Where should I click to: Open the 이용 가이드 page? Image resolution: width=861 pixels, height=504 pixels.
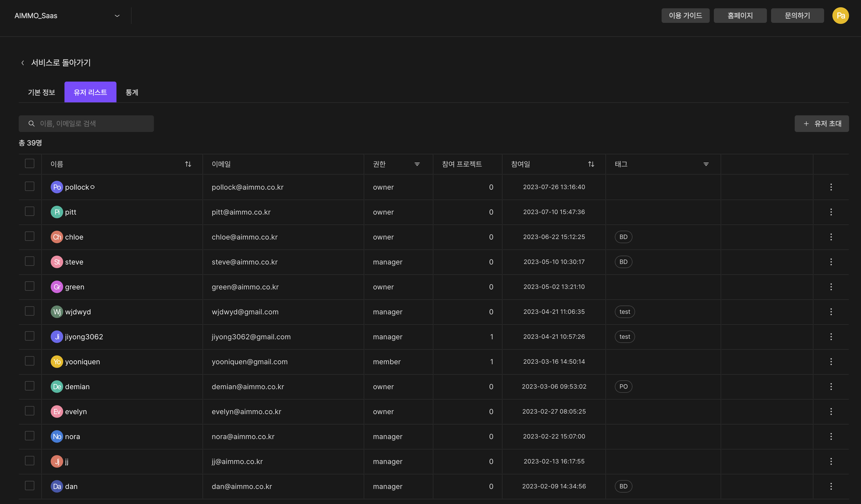pos(685,16)
